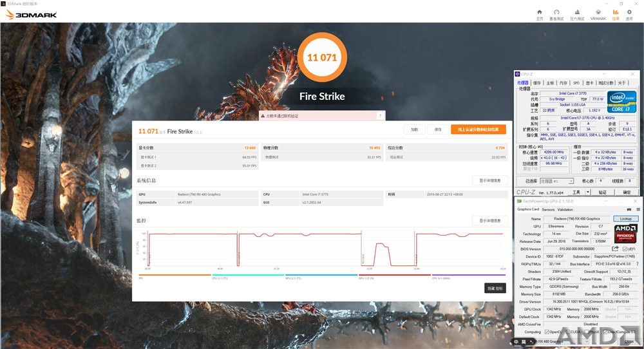
Task: Select the CPU-Z Processor tab
Action: click(523, 83)
